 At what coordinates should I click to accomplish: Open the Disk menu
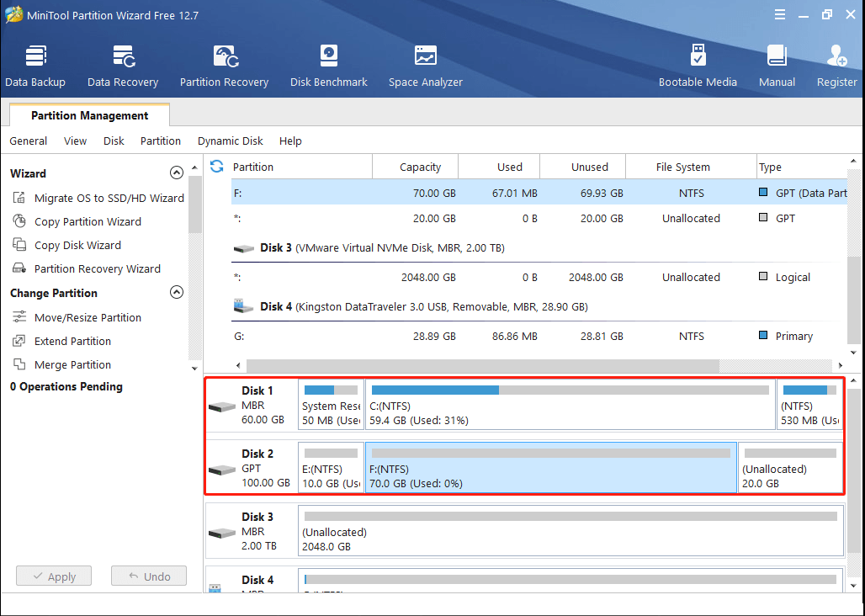click(114, 141)
